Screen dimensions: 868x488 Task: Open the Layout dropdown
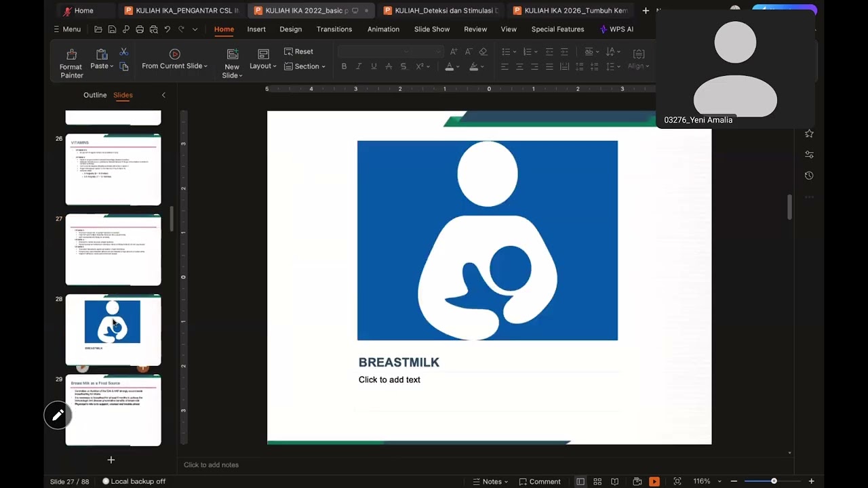coord(263,66)
